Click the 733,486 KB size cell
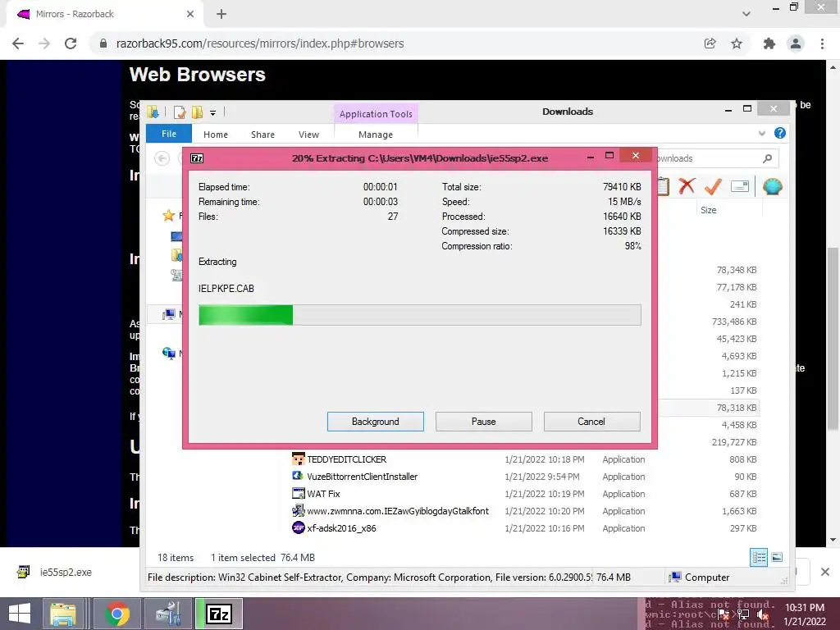This screenshot has width=840, height=630. point(734,322)
